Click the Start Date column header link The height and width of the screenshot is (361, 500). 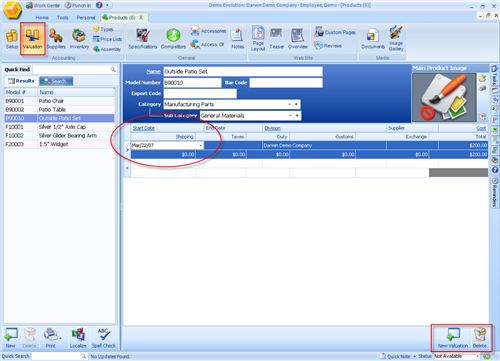click(x=144, y=128)
